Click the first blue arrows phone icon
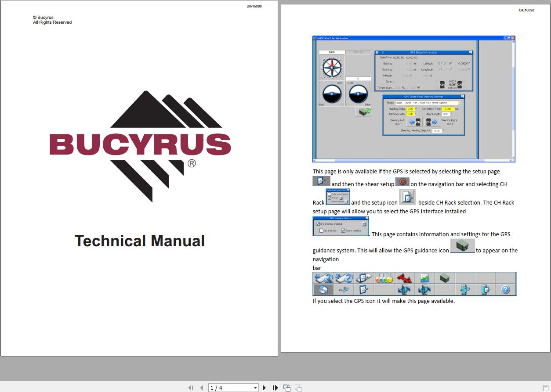 click(x=404, y=290)
